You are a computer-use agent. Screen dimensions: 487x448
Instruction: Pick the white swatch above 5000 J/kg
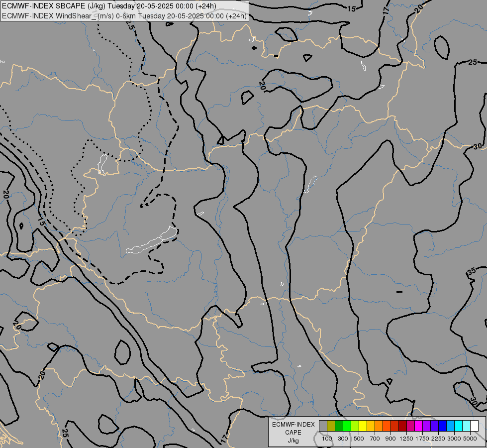[475, 426]
